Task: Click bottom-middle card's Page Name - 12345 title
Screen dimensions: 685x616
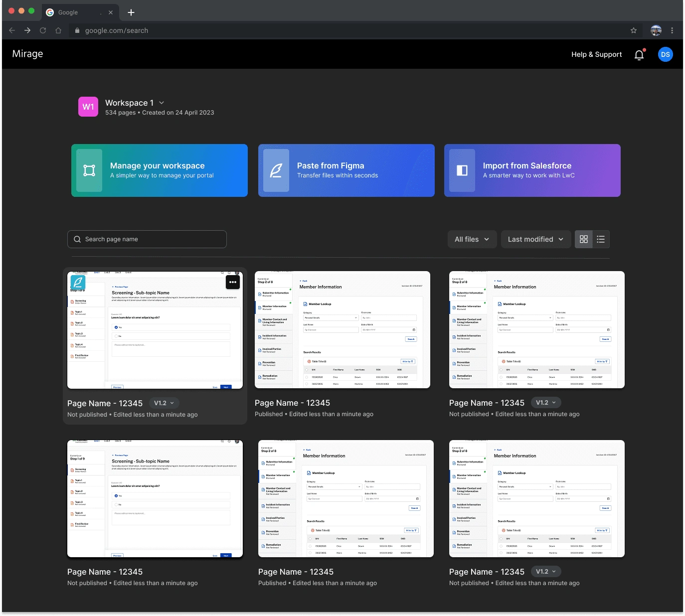Action: [296, 572]
